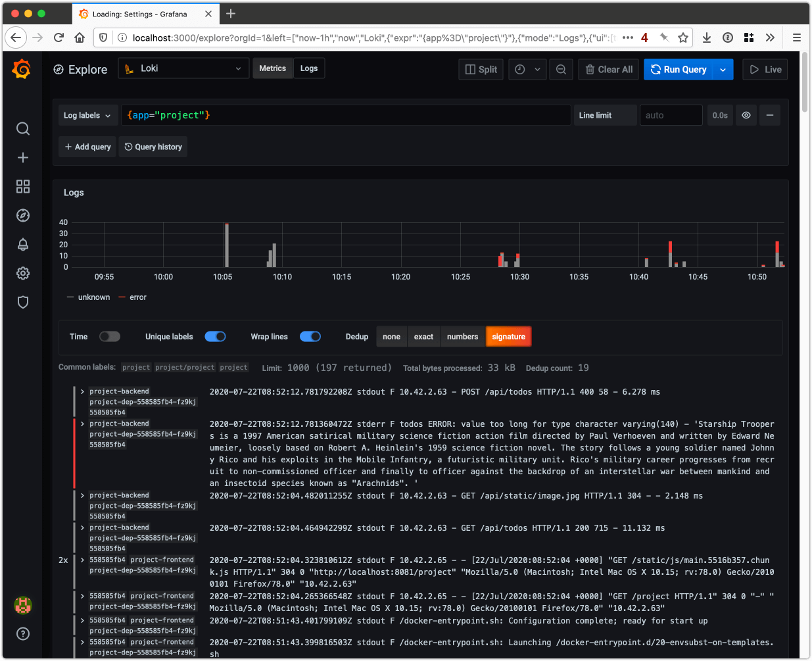The image size is (812, 661).
Task: Open the Loki datasource dropdown
Action: [183, 68]
